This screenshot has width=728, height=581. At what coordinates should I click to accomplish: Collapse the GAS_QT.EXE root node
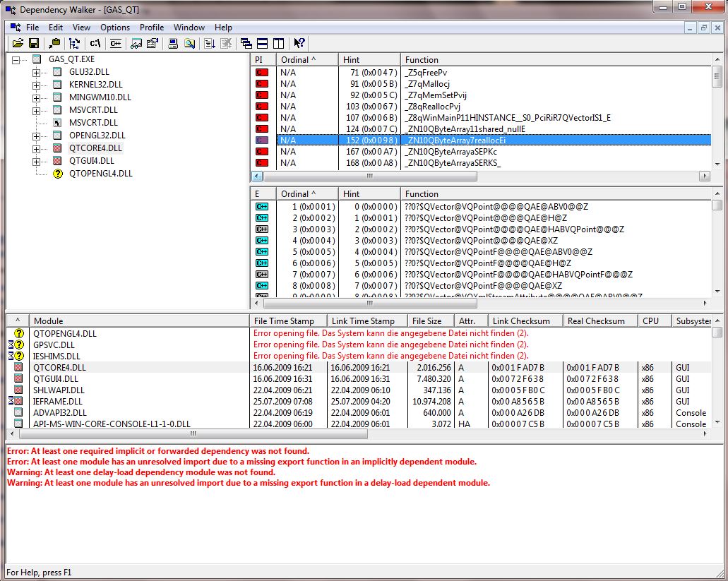(16, 60)
